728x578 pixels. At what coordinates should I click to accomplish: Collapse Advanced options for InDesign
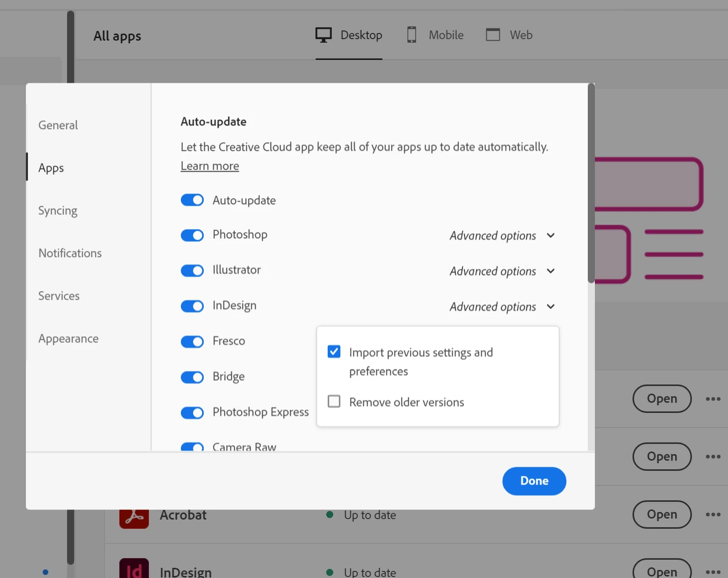502,307
